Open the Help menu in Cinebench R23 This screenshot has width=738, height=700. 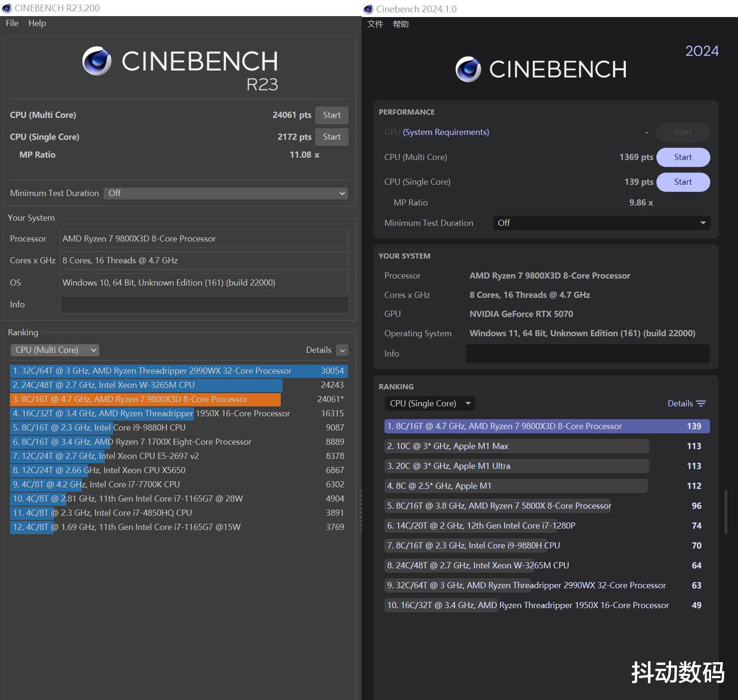point(37,23)
